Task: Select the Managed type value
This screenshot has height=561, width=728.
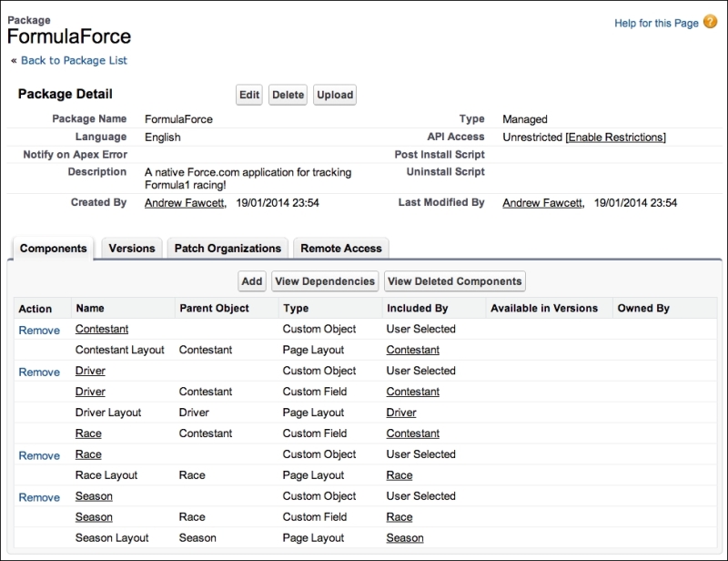Action: coord(525,119)
